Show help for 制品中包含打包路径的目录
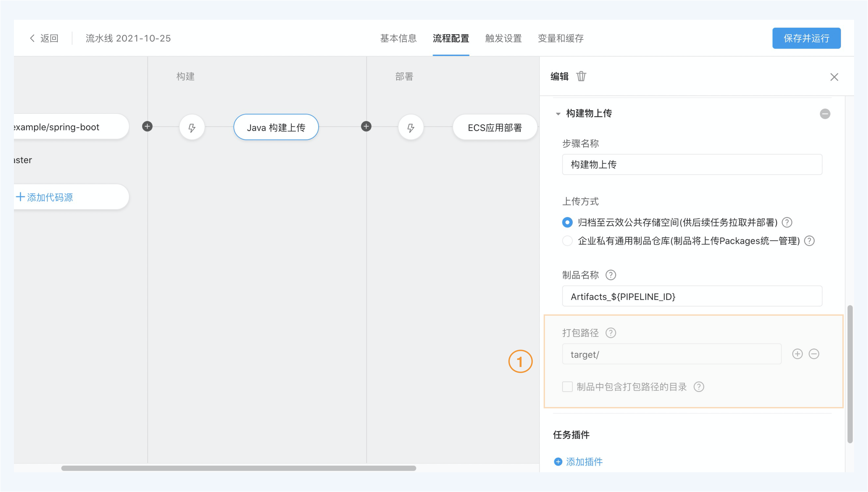The image size is (868, 492). tap(699, 387)
